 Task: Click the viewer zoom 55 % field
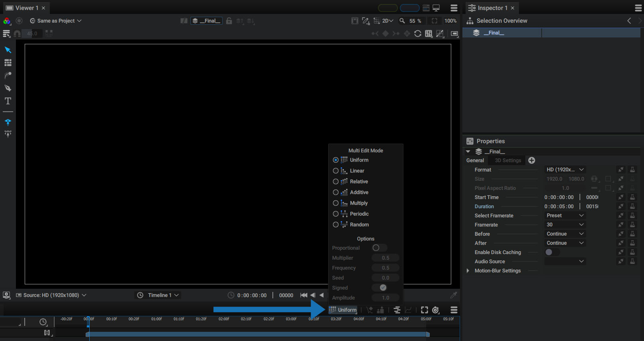(416, 21)
